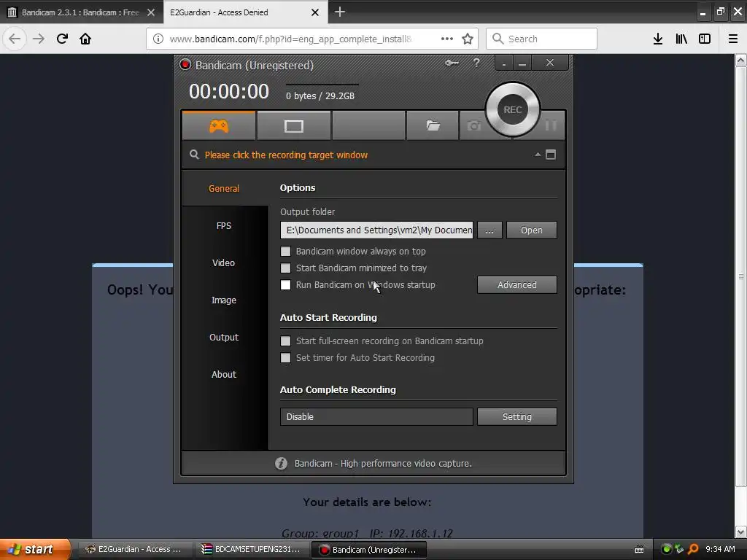Open the output folder icon tab
The image size is (747, 560).
click(x=433, y=125)
